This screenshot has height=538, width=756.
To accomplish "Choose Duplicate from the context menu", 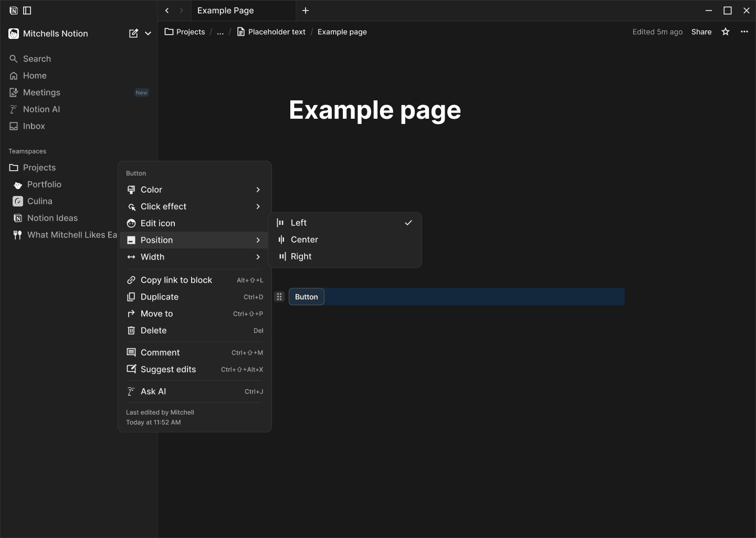I will pos(160,297).
